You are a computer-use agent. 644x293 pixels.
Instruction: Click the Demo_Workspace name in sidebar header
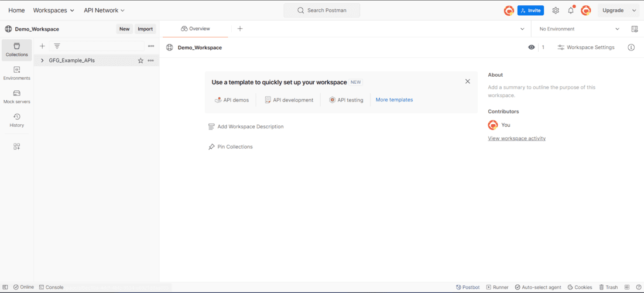37,29
